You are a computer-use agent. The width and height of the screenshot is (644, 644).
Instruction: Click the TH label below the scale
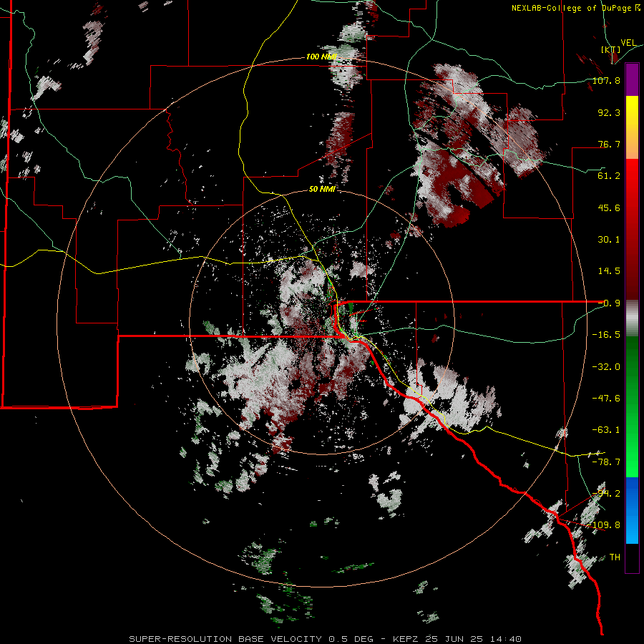(615, 557)
